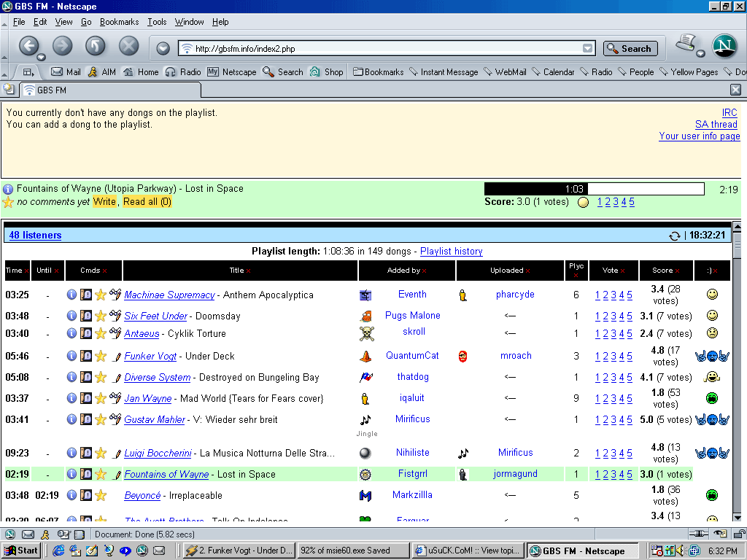Click the Gustav Mahler artist link
This screenshot has height=560, width=747.
click(155, 419)
